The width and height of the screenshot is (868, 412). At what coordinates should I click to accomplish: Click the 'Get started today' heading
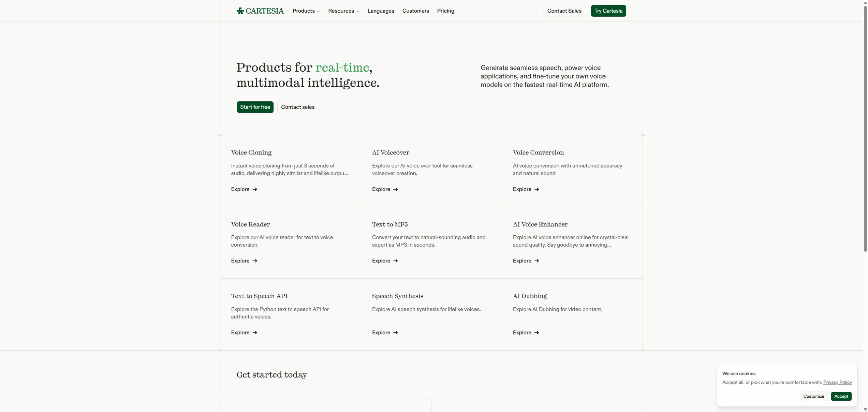point(271,375)
